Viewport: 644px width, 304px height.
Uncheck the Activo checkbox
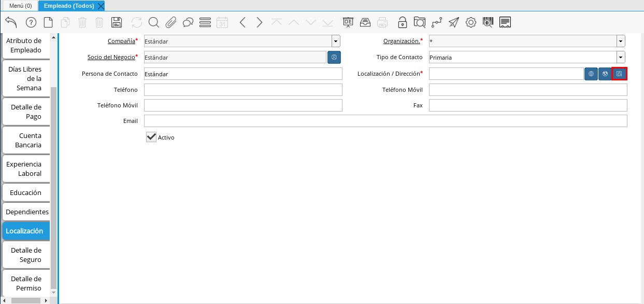click(x=151, y=137)
